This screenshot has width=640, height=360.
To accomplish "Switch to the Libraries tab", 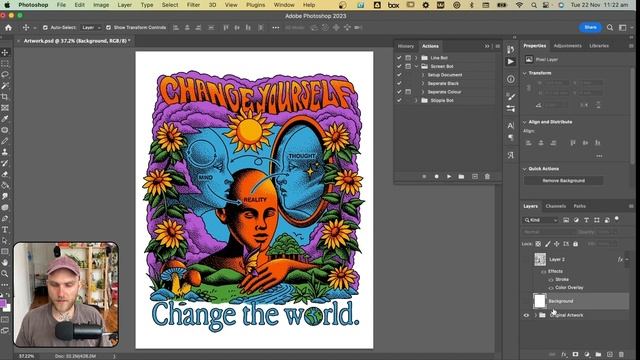I will coord(599,46).
